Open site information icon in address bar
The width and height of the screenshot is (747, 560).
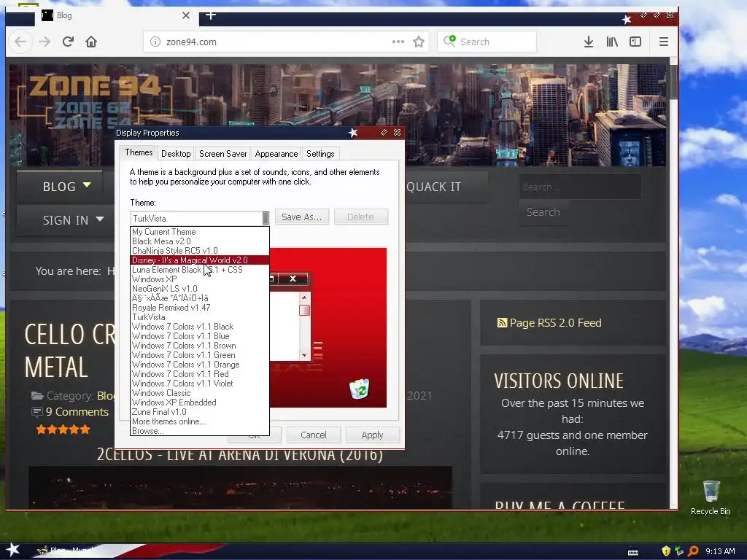pyautogui.click(x=155, y=42)
